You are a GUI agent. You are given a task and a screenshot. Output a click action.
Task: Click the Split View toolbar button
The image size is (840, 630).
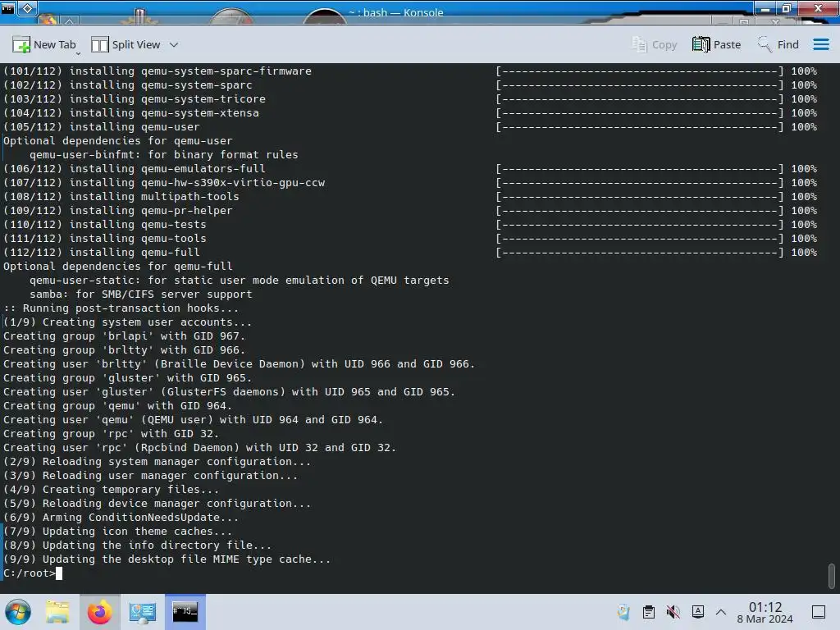126,45
